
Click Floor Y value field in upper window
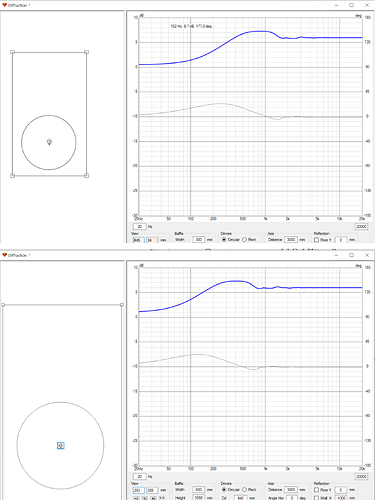coord(340,240)
